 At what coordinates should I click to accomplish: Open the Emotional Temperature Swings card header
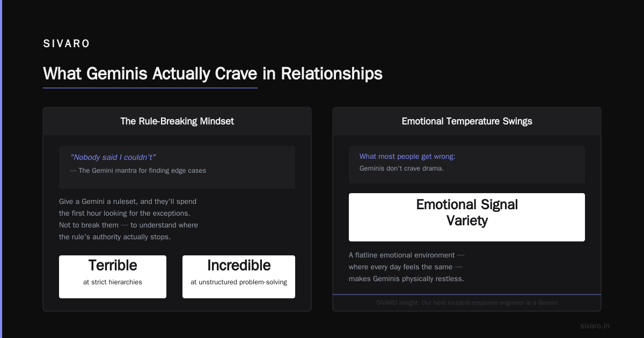coord(467,121)
